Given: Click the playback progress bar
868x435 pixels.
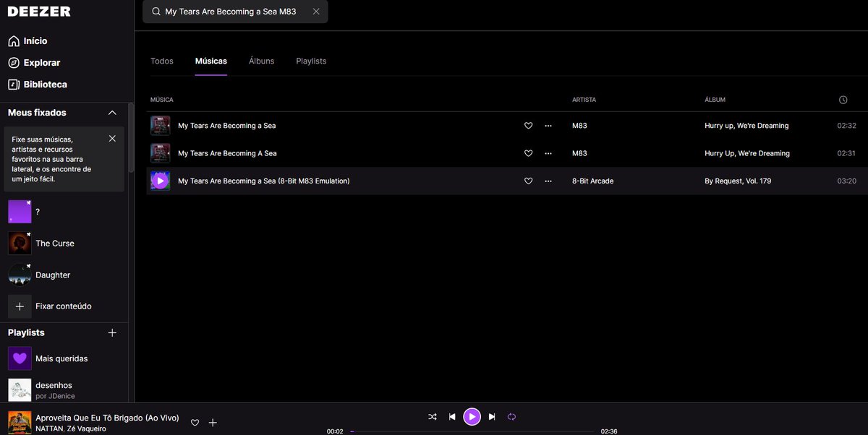Looking at the screenshot, I should click(472, 431).
